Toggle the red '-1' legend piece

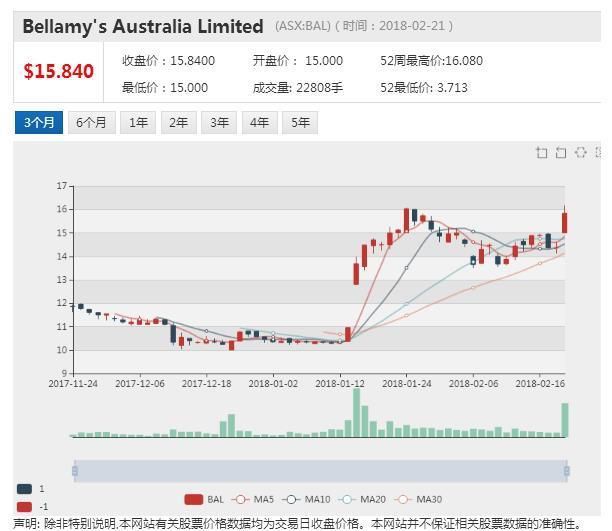(x=24, y=507)
